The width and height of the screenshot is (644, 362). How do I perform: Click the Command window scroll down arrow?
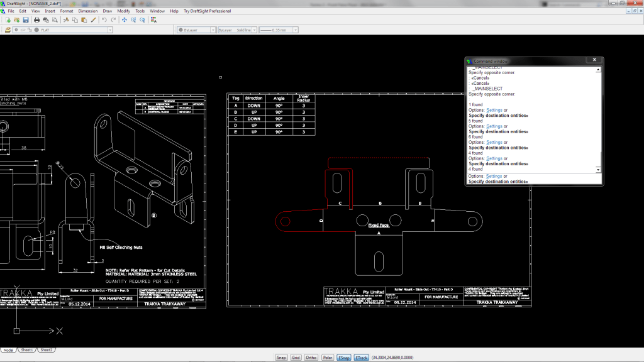(x=598, y=170)
